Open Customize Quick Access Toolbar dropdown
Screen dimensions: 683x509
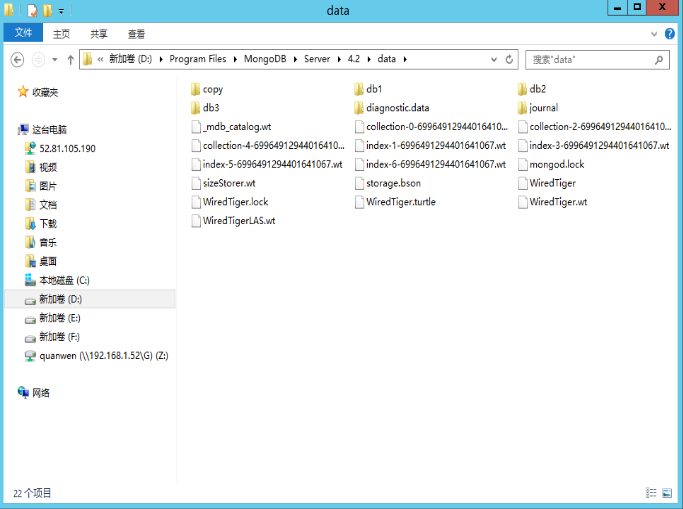61,11
